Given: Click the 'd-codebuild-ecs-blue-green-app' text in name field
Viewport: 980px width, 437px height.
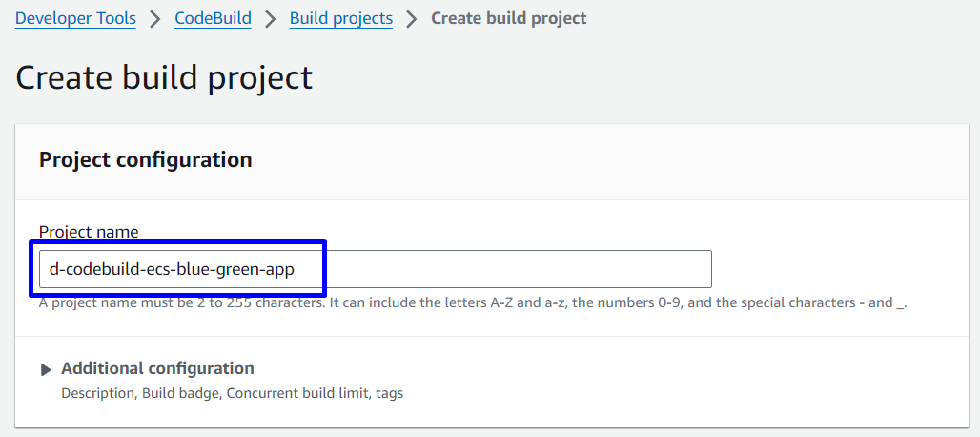Looking at the screenshot, I should [172, 269].
